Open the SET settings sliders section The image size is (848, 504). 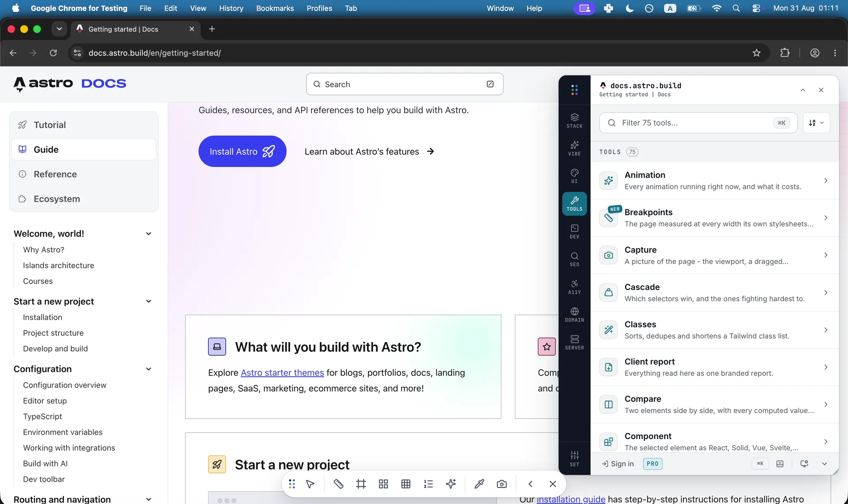pyautogui.click(x=574, y=459)
